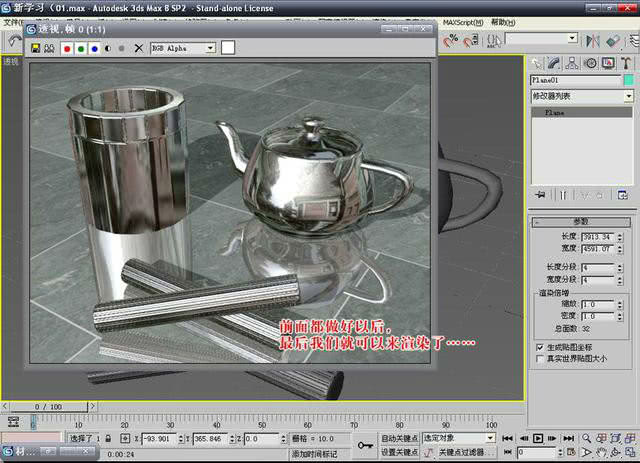Switch to the Motion panel tab

[590, 63]
